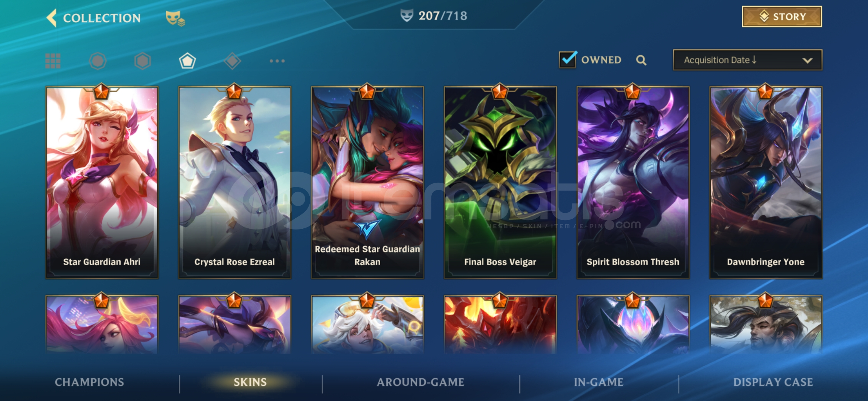Select the plain hexagon rarity filter icon
Image resolution: width=868 pixels, height=401 pixels.
click(142, 61)
